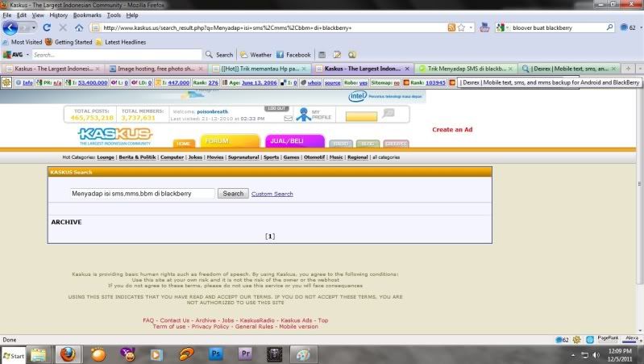Open Getting Started bookmark

69,42
